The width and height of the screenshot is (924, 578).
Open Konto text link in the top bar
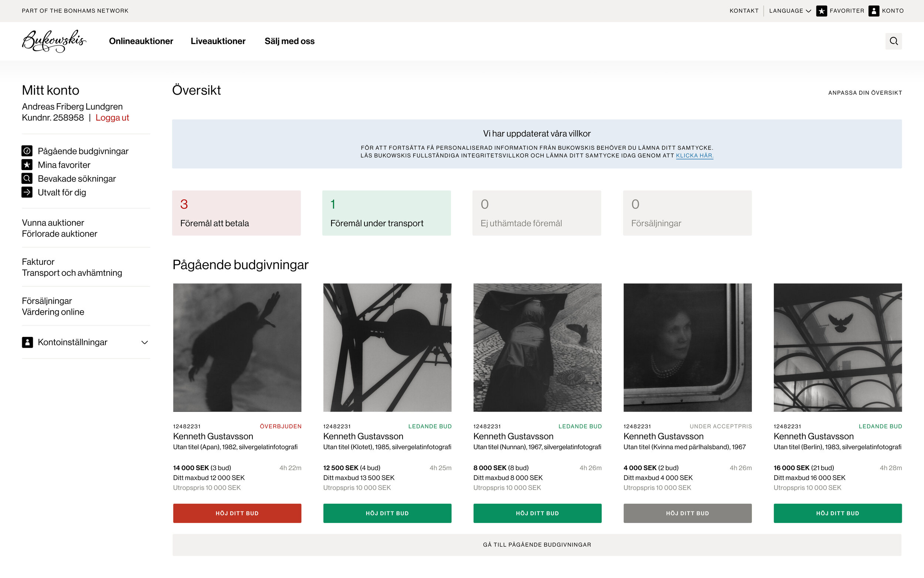click(893, 11)
